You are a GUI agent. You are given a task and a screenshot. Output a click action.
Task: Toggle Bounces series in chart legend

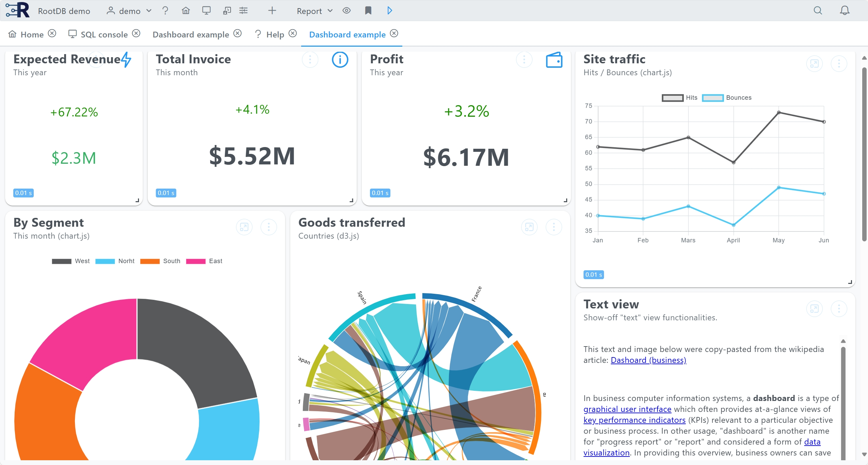click(727, 98)
